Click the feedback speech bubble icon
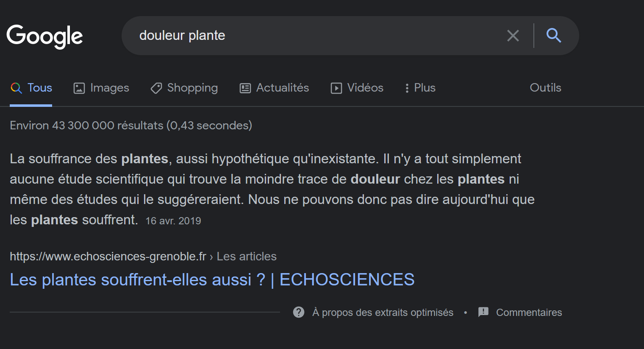This screenshot has width=644, height=349. pyautogui.click(x=483, y=313)
